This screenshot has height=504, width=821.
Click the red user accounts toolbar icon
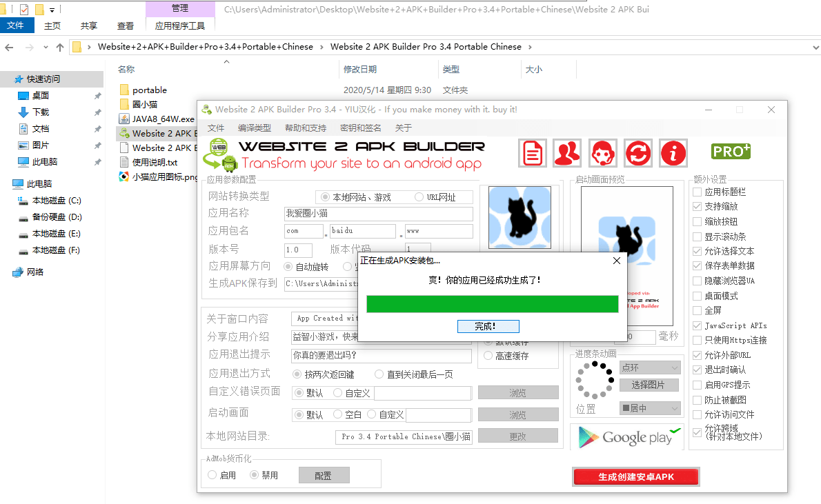(x=567, y=153)
